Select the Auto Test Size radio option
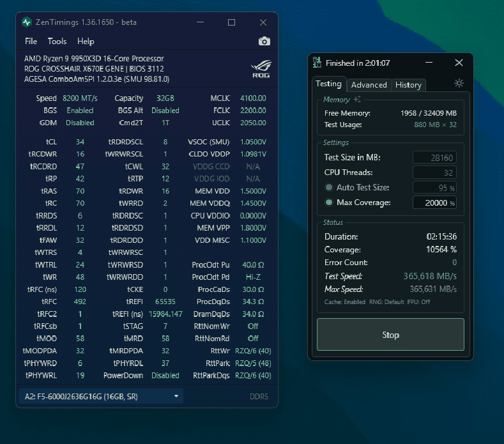Viewport: 504px width, 444px height. tap(329, 187)
